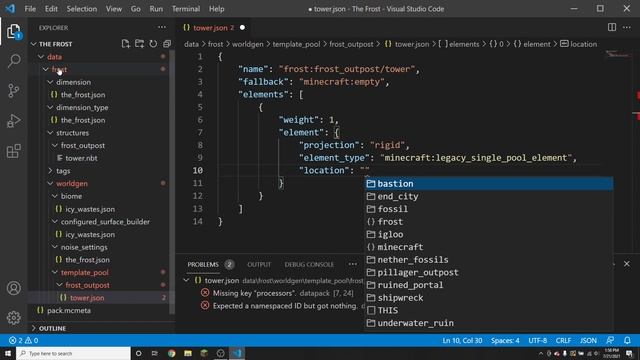This screenshot has width=640, height=360.
Task: Change CRLF end of line sequence
Action: coord(563,340)
